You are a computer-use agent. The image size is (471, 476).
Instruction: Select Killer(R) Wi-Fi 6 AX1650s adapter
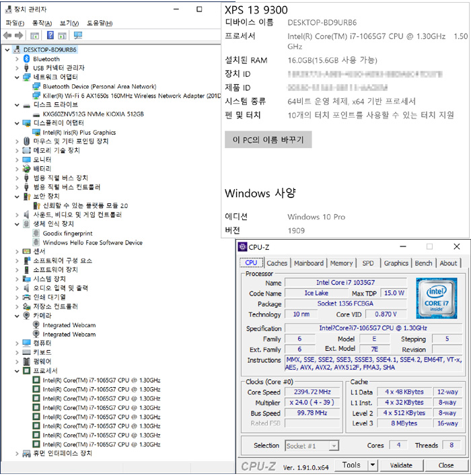pos(131,96)
